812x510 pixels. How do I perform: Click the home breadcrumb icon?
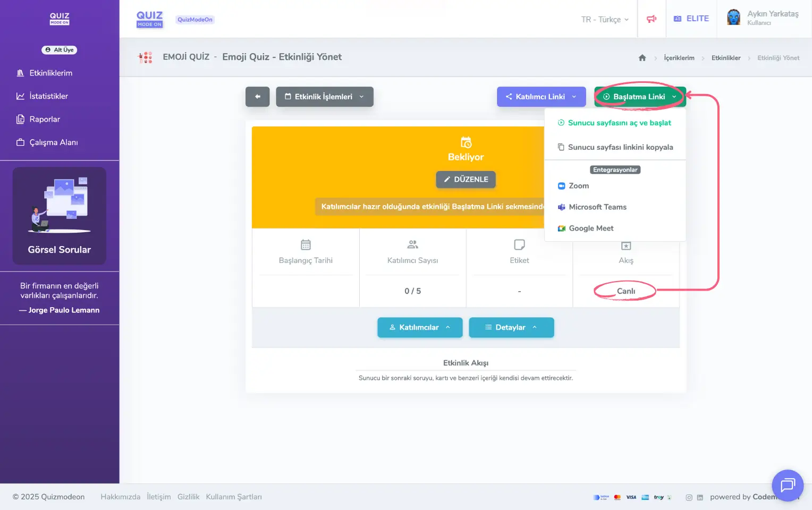(x=642, y=58)
